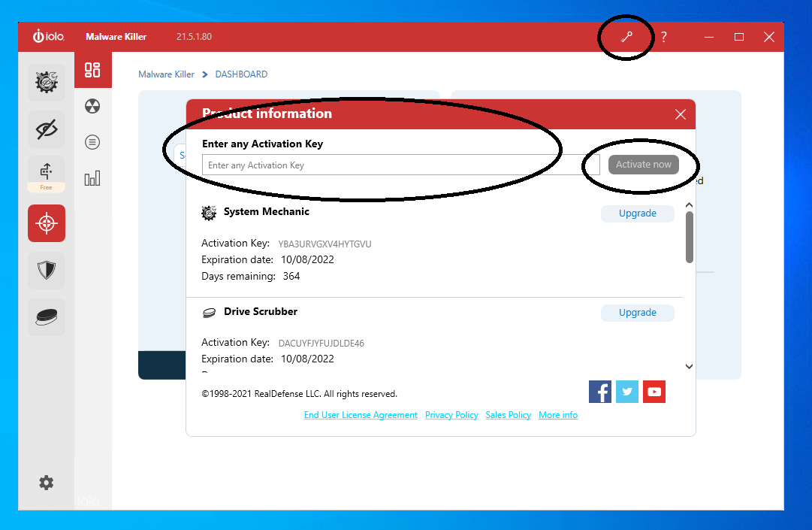
Task: Click the Malware Killer title text
Action: (116, 37)
